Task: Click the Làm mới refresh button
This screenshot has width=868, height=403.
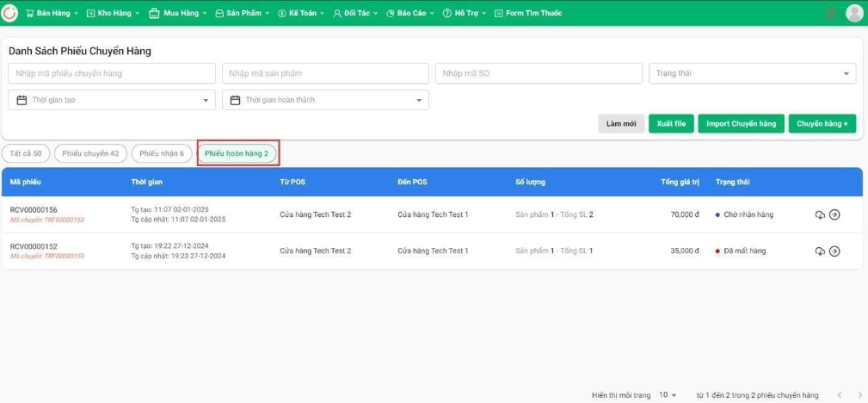Action: (621, 124)
